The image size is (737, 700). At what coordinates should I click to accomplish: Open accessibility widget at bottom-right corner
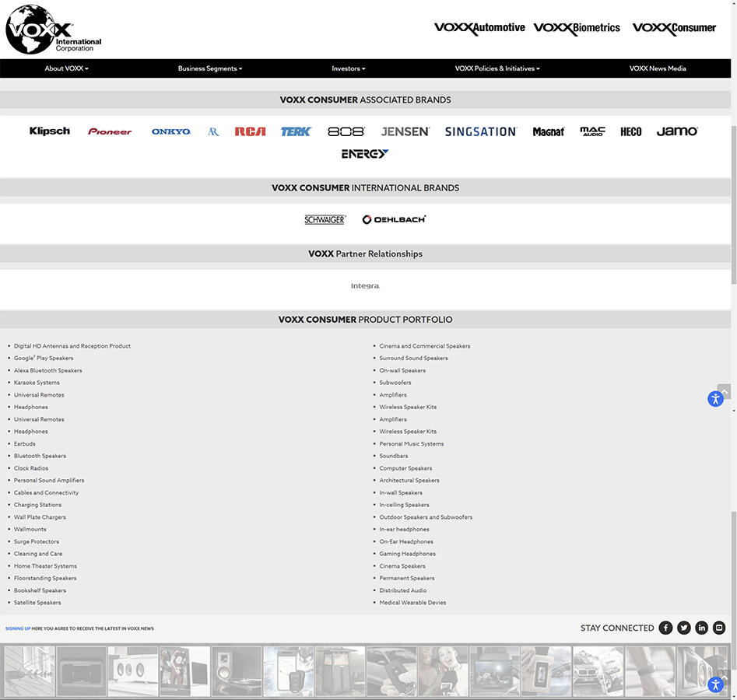coord(715,685)
